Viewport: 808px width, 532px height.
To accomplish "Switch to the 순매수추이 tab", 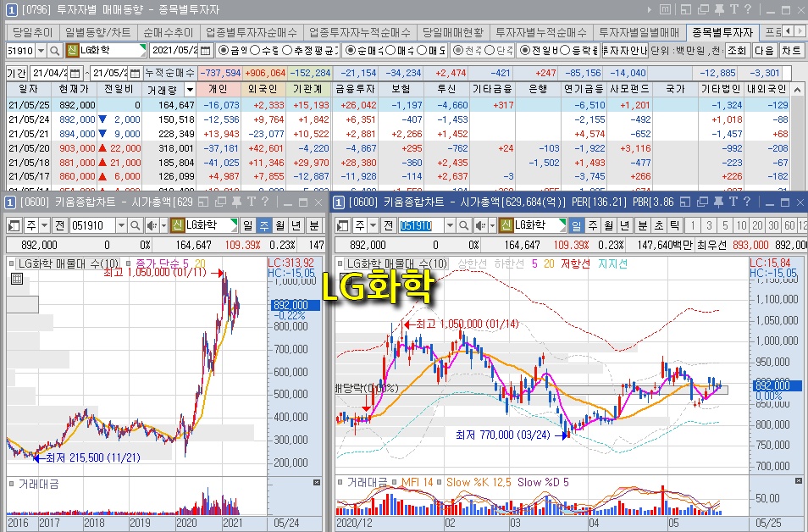I will click(x=168, y=32).
